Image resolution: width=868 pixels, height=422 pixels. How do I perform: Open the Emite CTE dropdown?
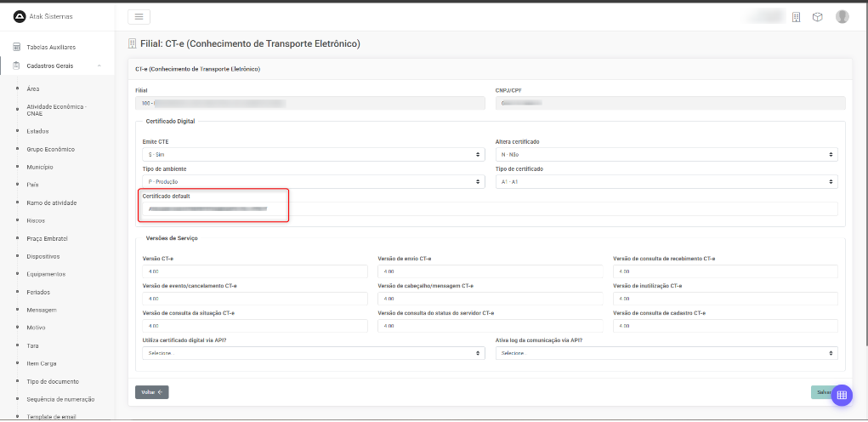coord(314,155)
